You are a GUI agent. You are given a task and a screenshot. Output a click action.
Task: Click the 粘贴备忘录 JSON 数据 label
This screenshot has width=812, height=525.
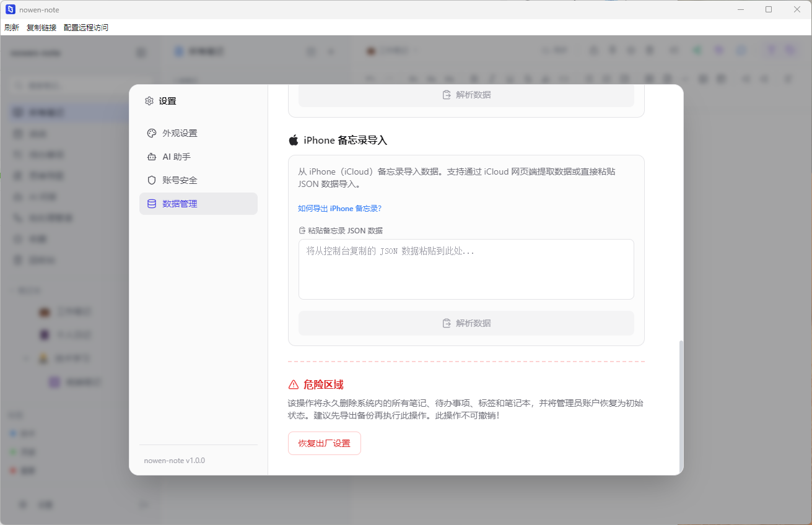345,230
